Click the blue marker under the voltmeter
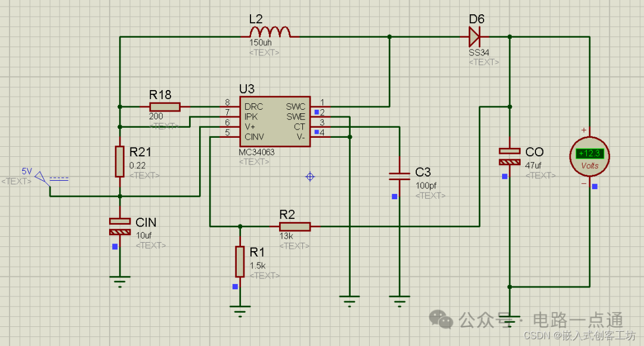This screenshot has height=346, width=644. [595, 187]
